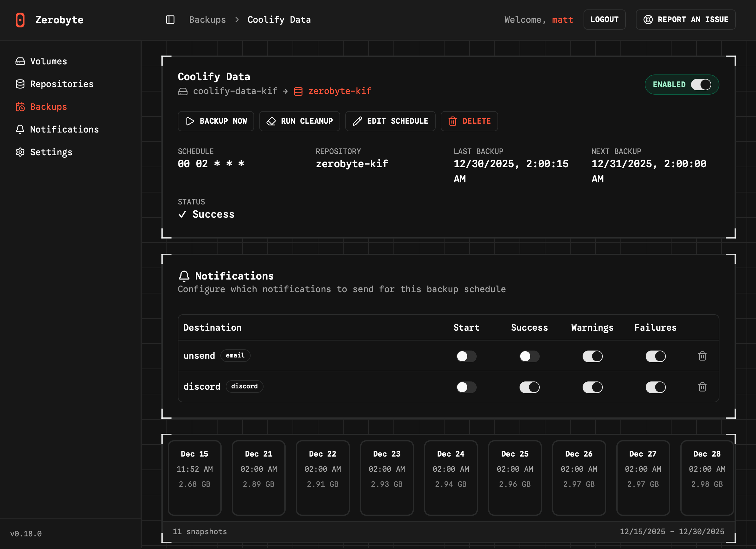The height and width of the screenshot is (549, 756).
Task: Select Backups in the sidebar navigation
Action: pyautogui.click(x=48, y=107)
